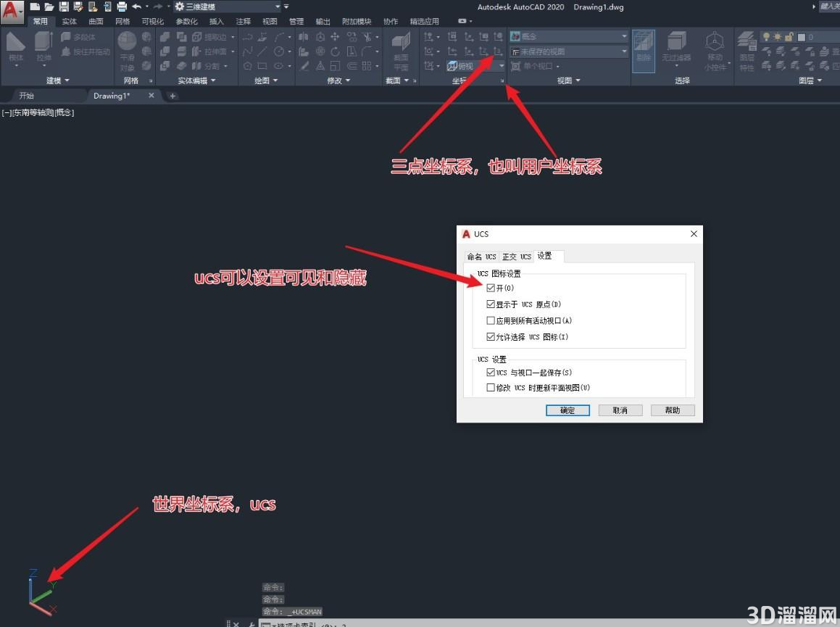Image resolution: width=840 pixels, height=627 pixels.
Task: Open the 未保存的视图 view dropdown
Action: pos(568,51)
